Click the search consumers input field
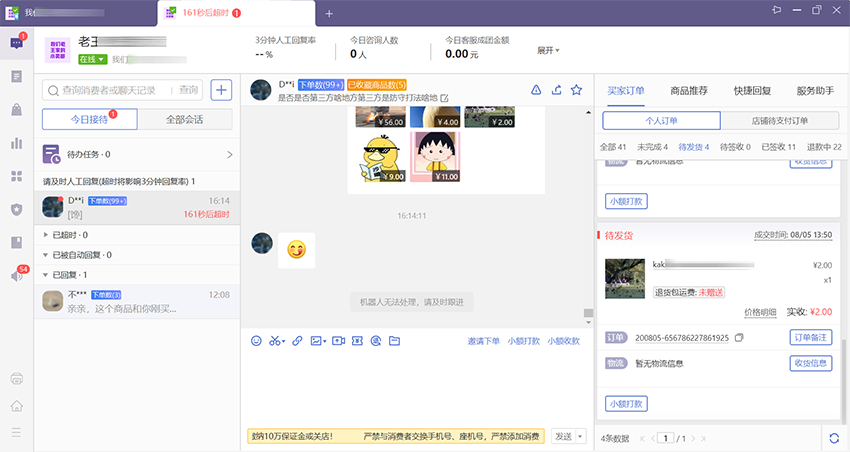The image size is (850, 452). 116,90
